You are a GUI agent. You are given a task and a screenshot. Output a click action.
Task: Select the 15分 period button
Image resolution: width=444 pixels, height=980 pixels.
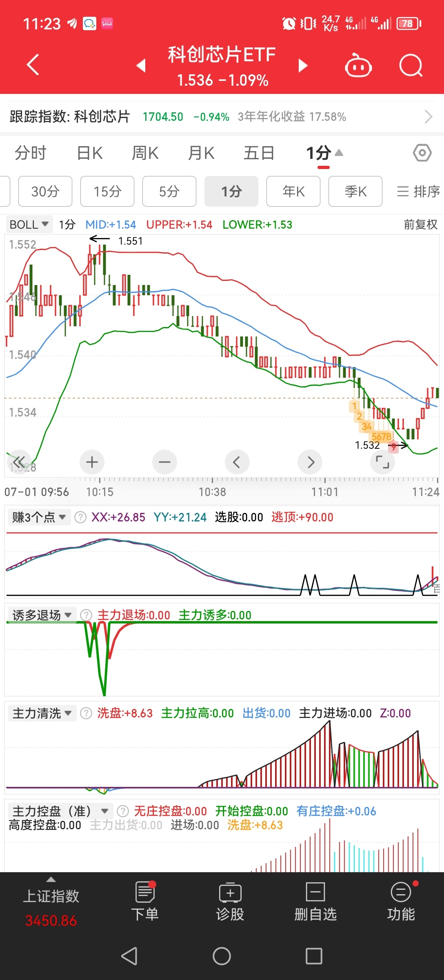click(107, 191)
